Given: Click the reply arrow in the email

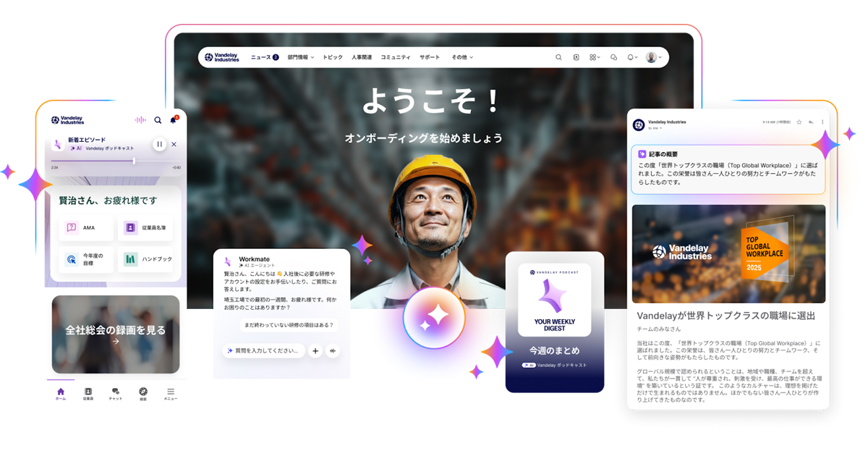Looking at the screenshot, I should [811, 122].
